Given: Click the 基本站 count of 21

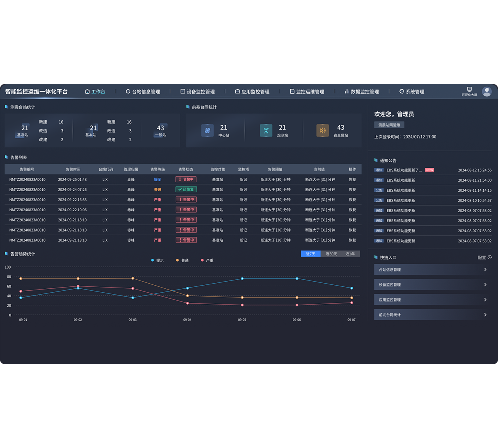Looking at the screenshot, I should (x=93, y=128).
